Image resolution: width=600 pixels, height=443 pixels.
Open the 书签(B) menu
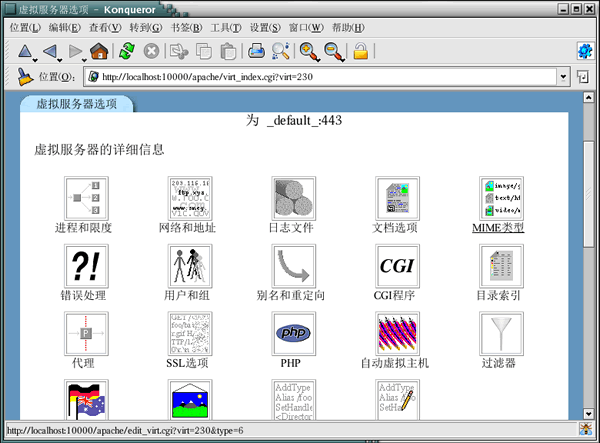click(186, 28)
